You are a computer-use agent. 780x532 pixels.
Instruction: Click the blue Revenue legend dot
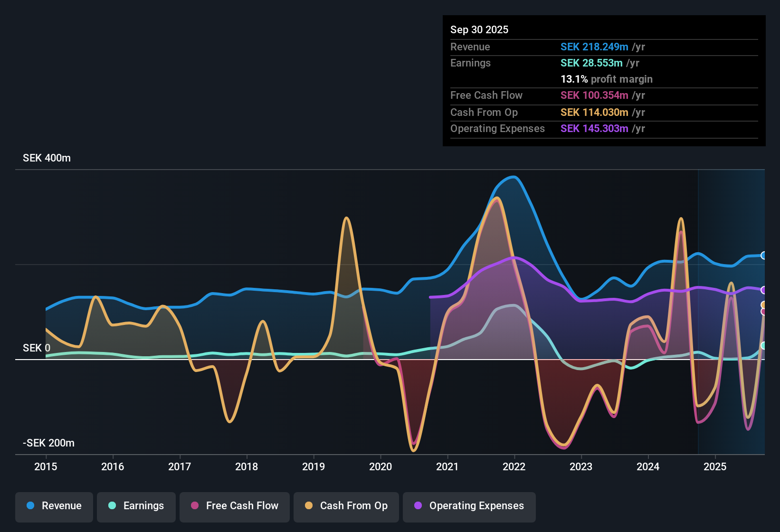pos(30,505)
